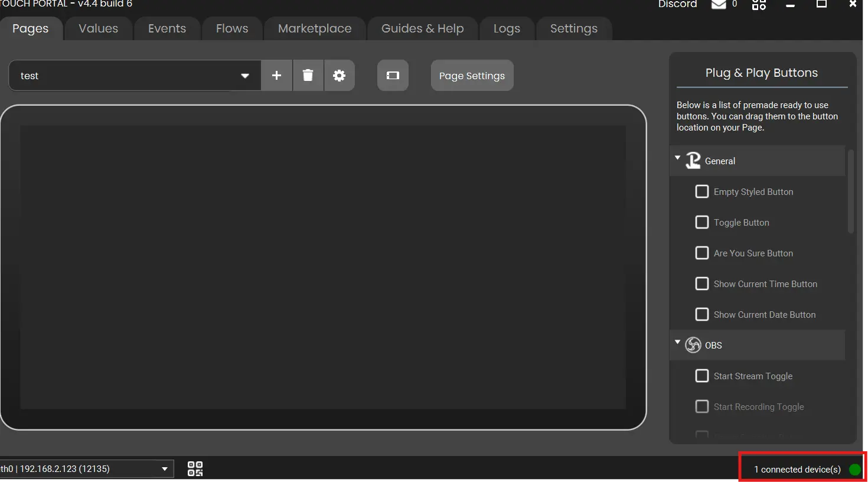Image resolution: width=868 pixels, height=482 pixels.
Task: Collapse the General button category
Action: point(678,158)
